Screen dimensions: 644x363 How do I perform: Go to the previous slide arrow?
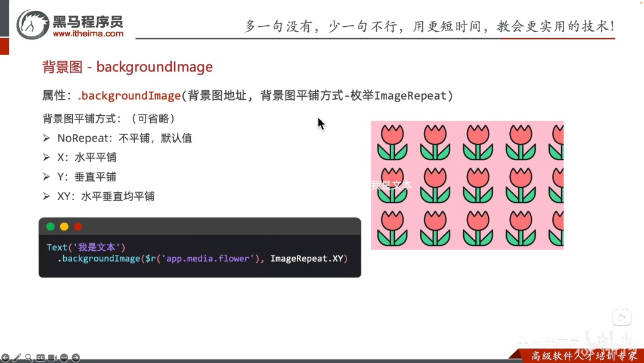5,358
